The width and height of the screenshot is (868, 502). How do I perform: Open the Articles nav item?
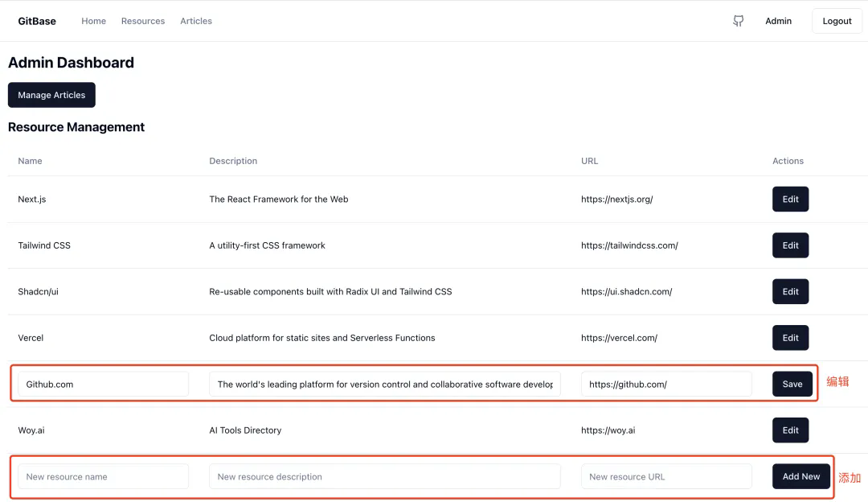point(196,21)
